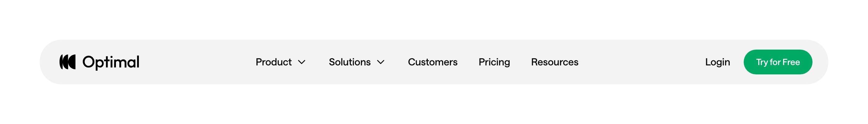
Task: Click the Login link
Action: click(717, 62)
